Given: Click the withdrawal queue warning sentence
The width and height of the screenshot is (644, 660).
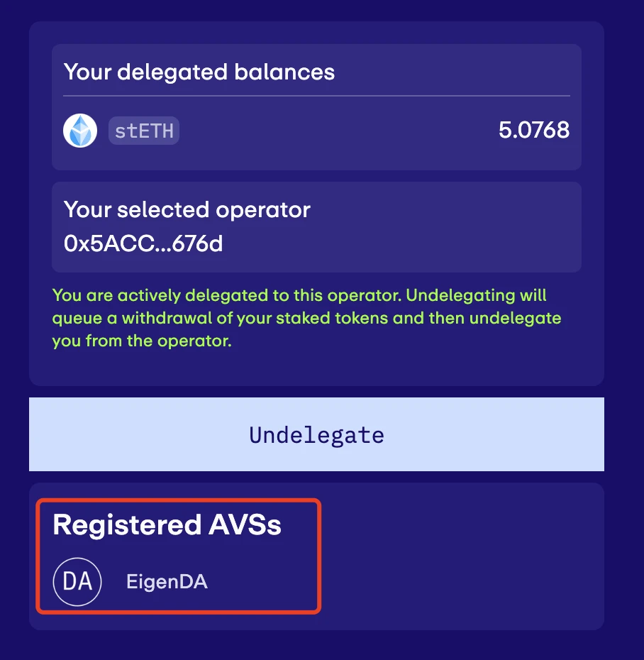Looking at the screenshot, I should [306, 318].
